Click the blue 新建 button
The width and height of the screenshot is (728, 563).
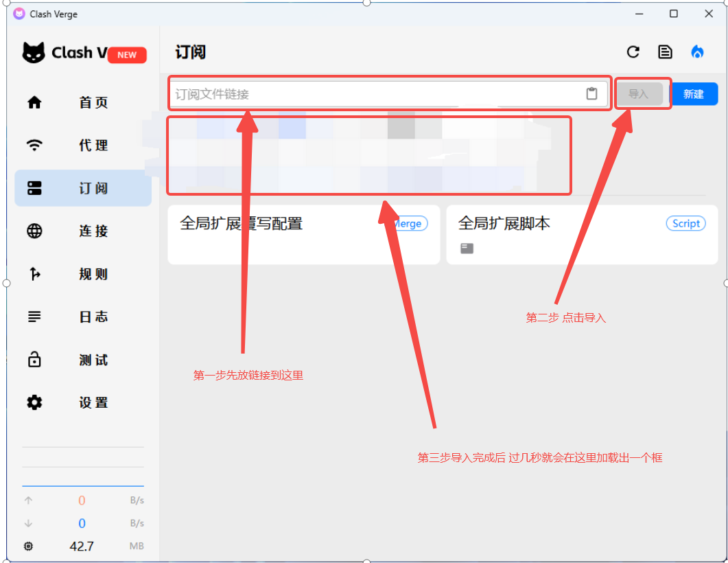(x=694, y=94)
